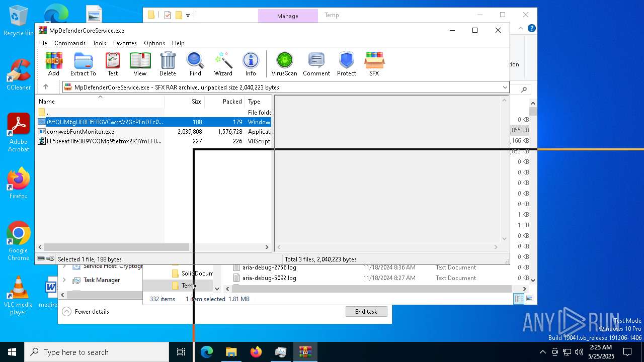
Task: Open the Favorites menu
Action: (125, 43)
